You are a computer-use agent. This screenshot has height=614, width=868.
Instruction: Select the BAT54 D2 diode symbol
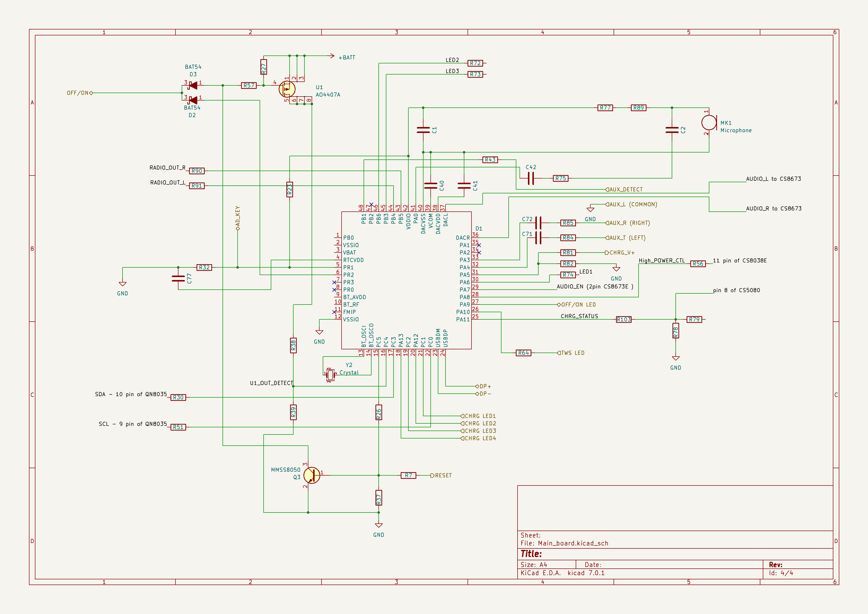point(193,100)
